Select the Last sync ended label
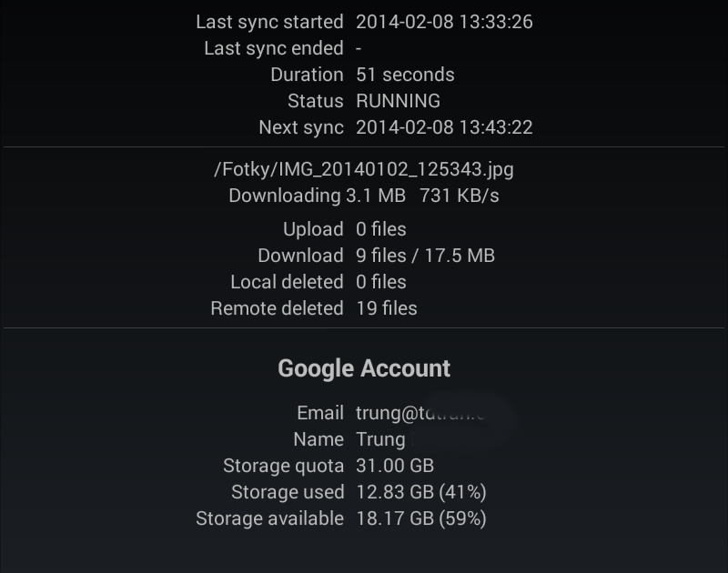Image resolution: width=728 pixels, height=573 pixels. pyautogui.click(x=273, y=48)
